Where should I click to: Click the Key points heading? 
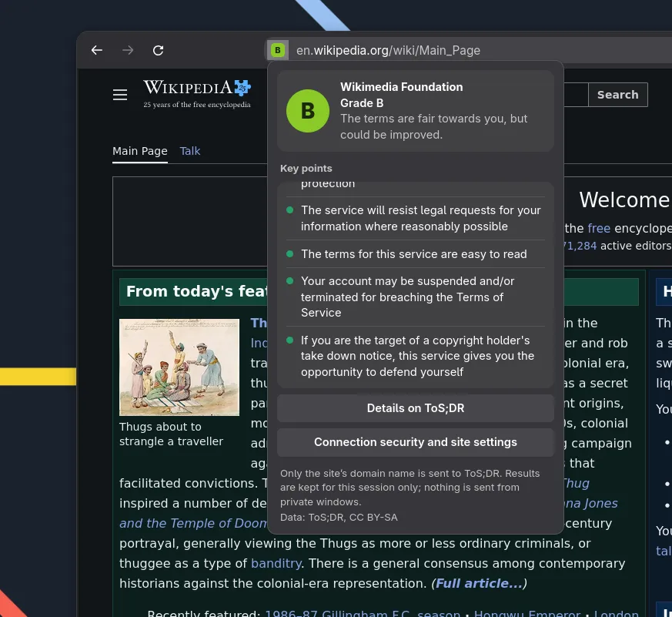click(306, 169)
